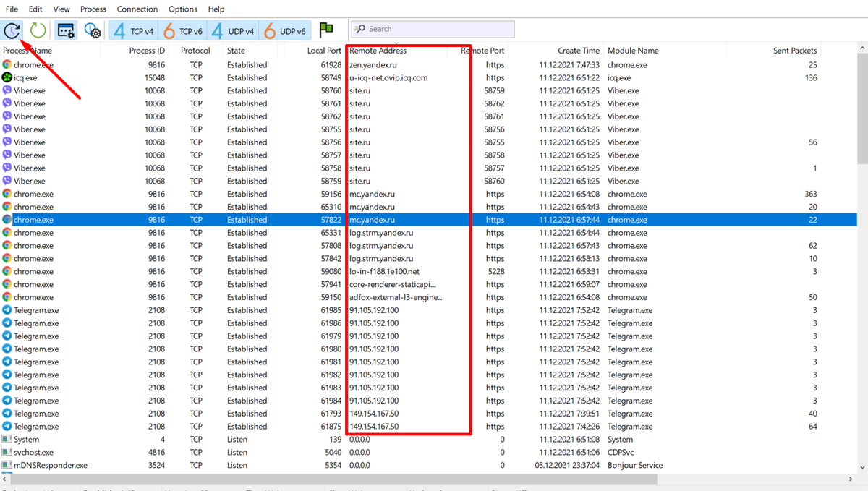
Task: Sort by Process ID column header
Action: tap(147, 51)
